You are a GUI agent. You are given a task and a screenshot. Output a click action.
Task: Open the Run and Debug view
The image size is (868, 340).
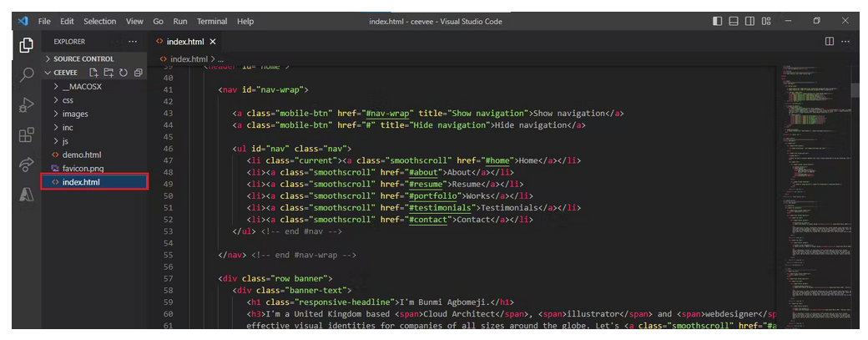tap(27, 105)
